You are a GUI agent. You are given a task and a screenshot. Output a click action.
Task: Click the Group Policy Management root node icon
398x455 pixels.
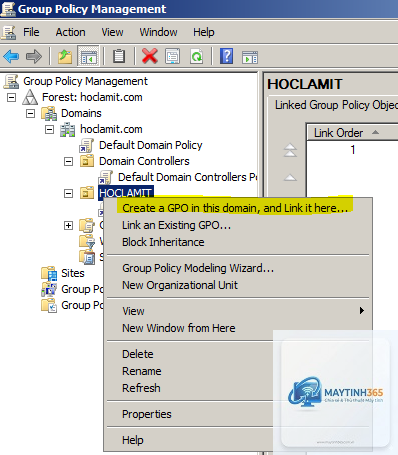tap(11, 81)
